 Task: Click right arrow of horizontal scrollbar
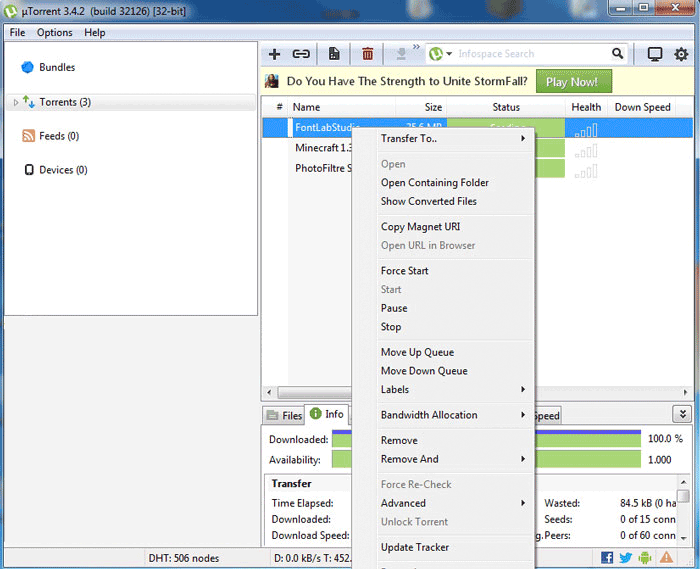pyautogui.click(x=685, y=393)
